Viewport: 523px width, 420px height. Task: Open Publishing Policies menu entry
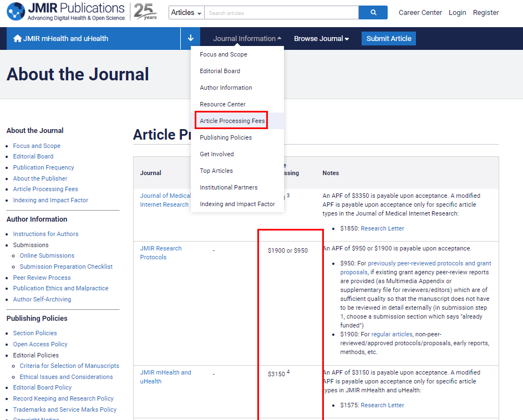point(226,137)
